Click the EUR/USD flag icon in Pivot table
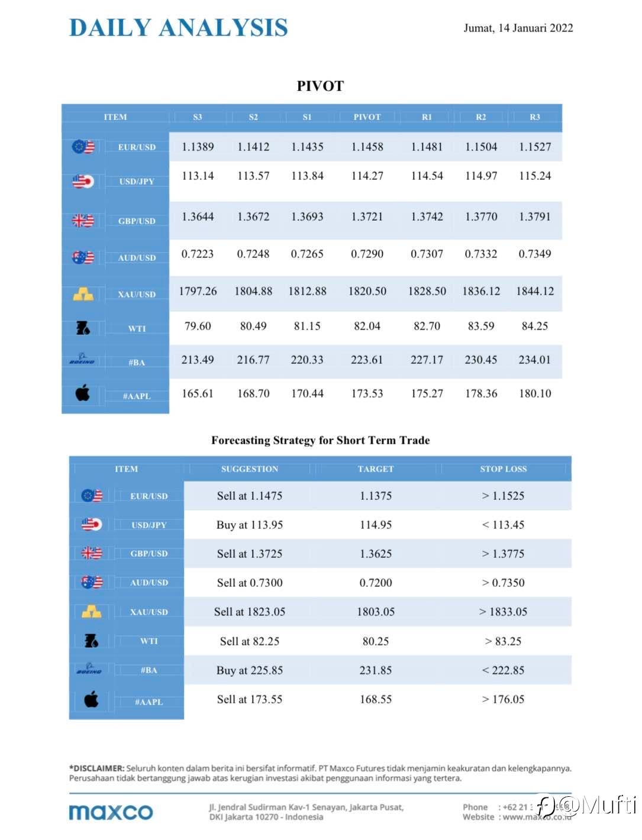The image size is (642, 840). coord(83,146)
